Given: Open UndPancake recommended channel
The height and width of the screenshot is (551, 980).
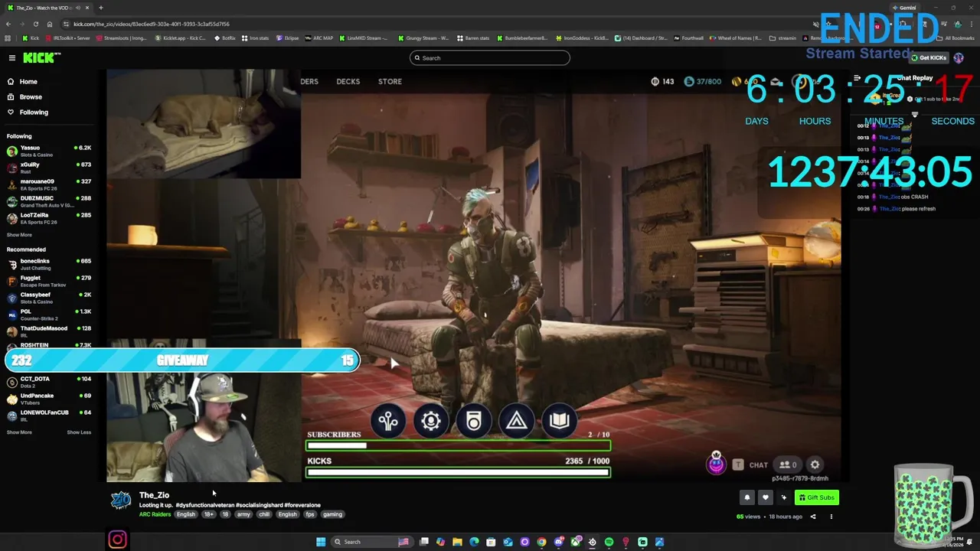Looking at the screenshot, I should click(x=49, y=399).
